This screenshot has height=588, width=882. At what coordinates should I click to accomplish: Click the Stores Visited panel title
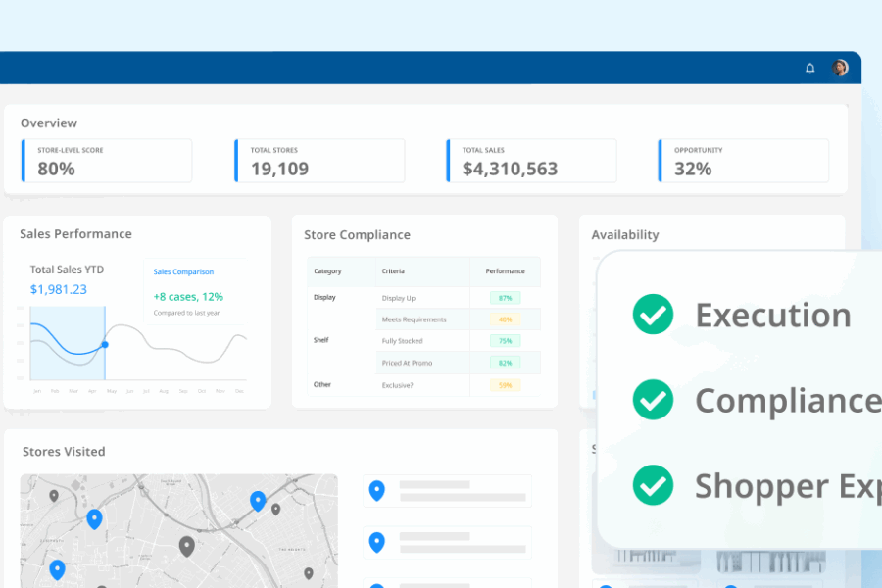tap(64, 451)
